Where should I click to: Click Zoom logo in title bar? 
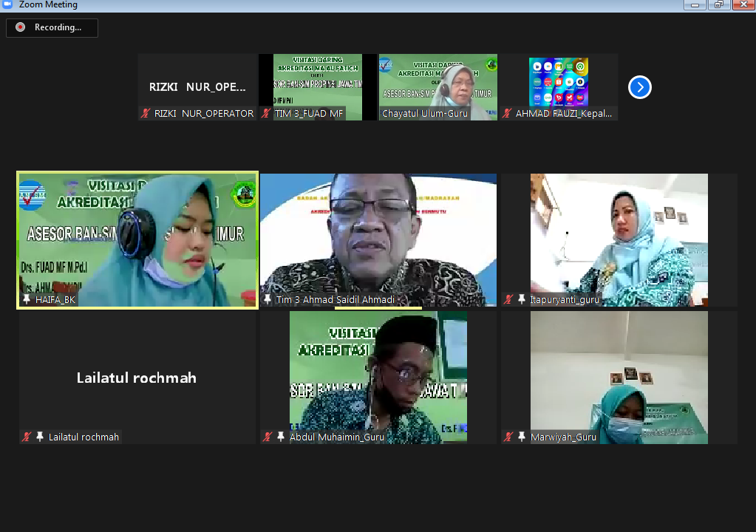click(x=7, y=4)
